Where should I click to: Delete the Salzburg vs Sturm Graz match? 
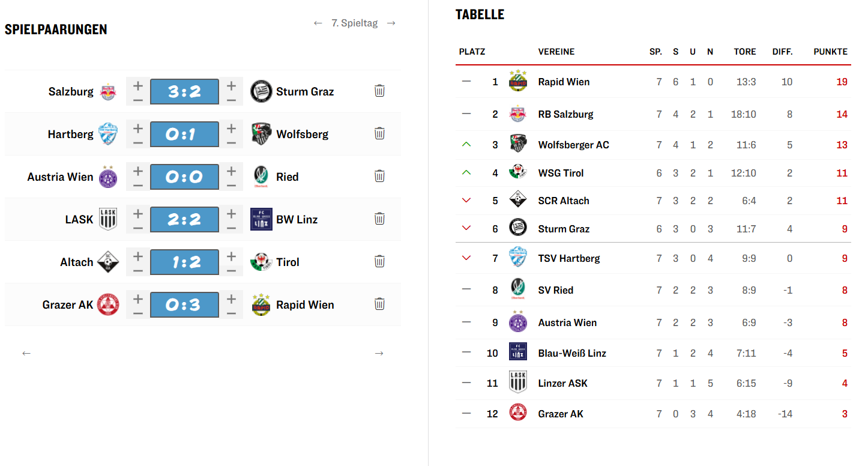coord(379,91)
